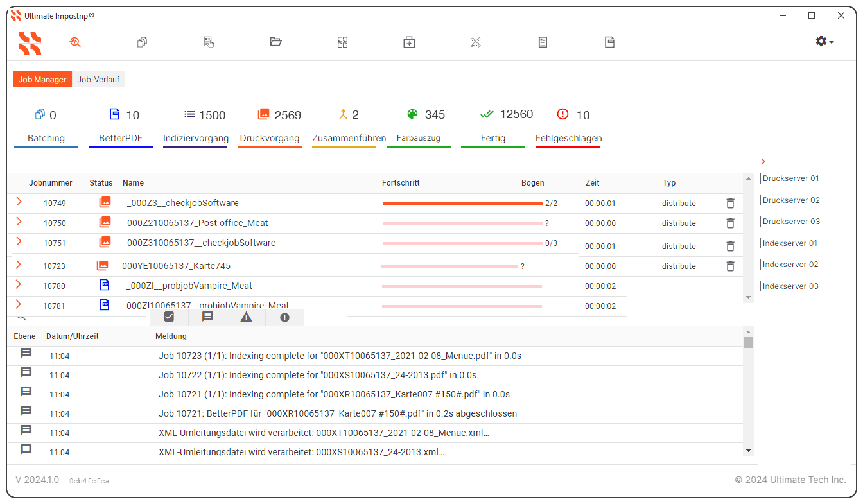Click the batching/copy pages toolbar icon
The height and width of the screenshot is (504, 863).
pyautogui.click(x=142, y=42)
